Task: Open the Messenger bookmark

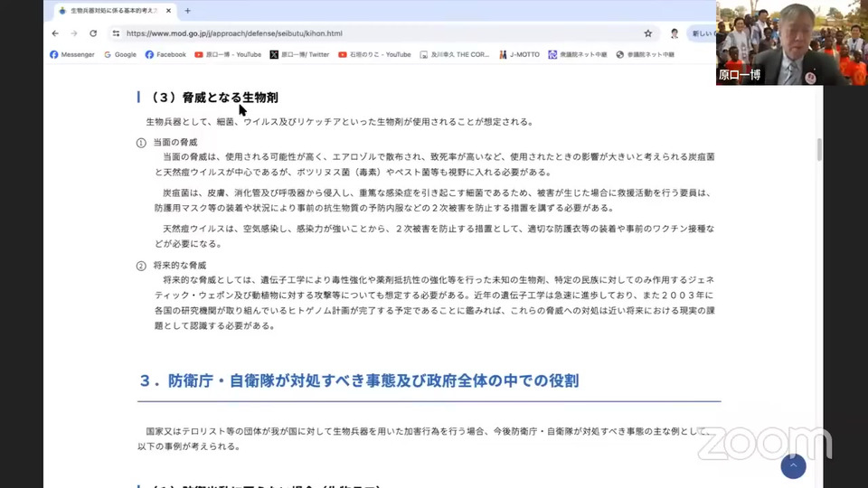Action: pyautogui.click(x=72, y=54)
